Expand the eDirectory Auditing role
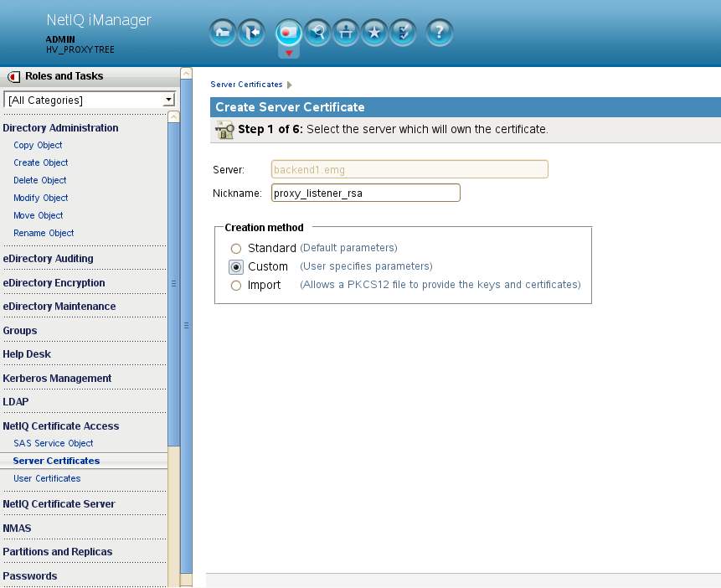Image resolution: width=721 pixels, height=588 pixels. 48,259
